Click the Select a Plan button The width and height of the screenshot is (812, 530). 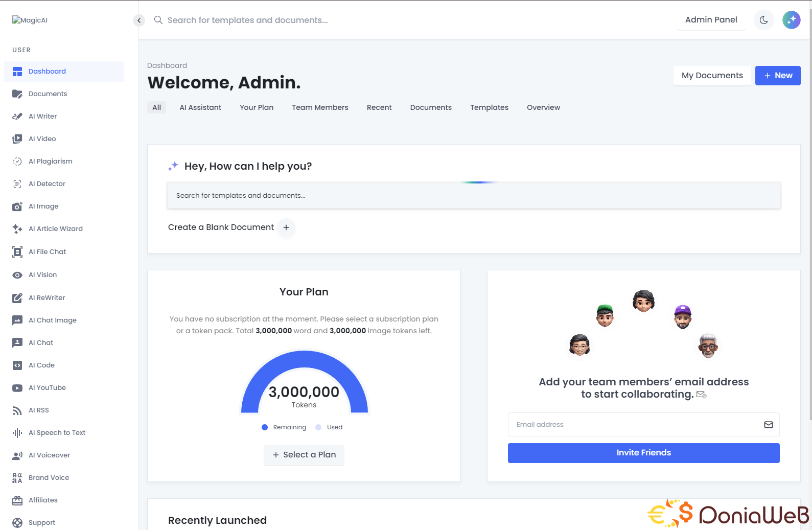coord(304,455)
